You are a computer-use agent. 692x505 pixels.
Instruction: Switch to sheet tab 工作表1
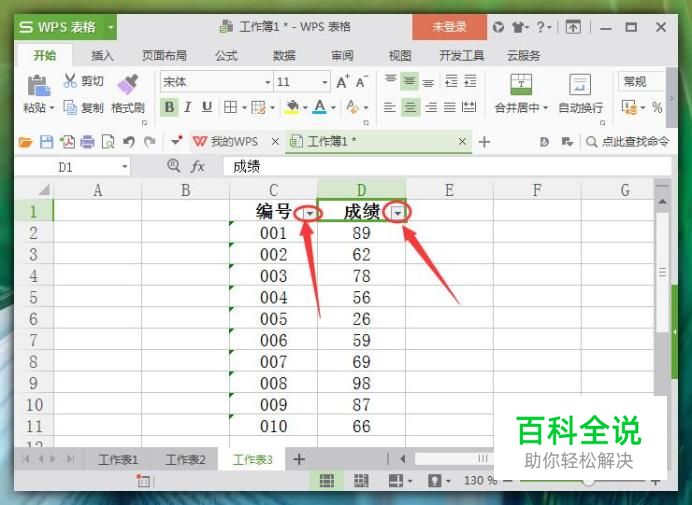click(x=118, y=460)
